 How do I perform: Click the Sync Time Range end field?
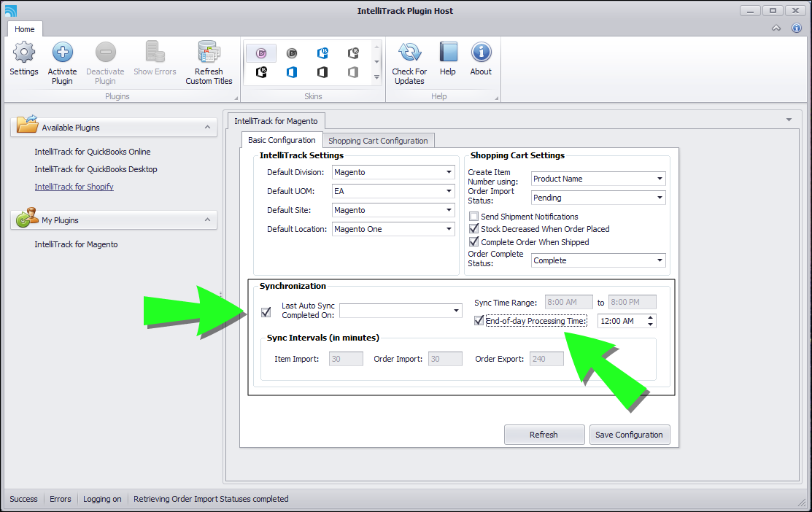633,302
